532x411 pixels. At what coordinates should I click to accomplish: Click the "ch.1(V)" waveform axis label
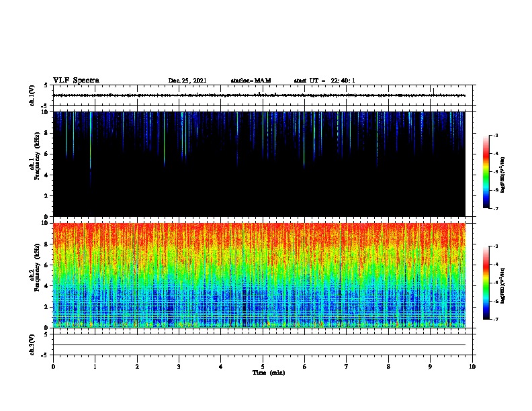coord(32,95)
